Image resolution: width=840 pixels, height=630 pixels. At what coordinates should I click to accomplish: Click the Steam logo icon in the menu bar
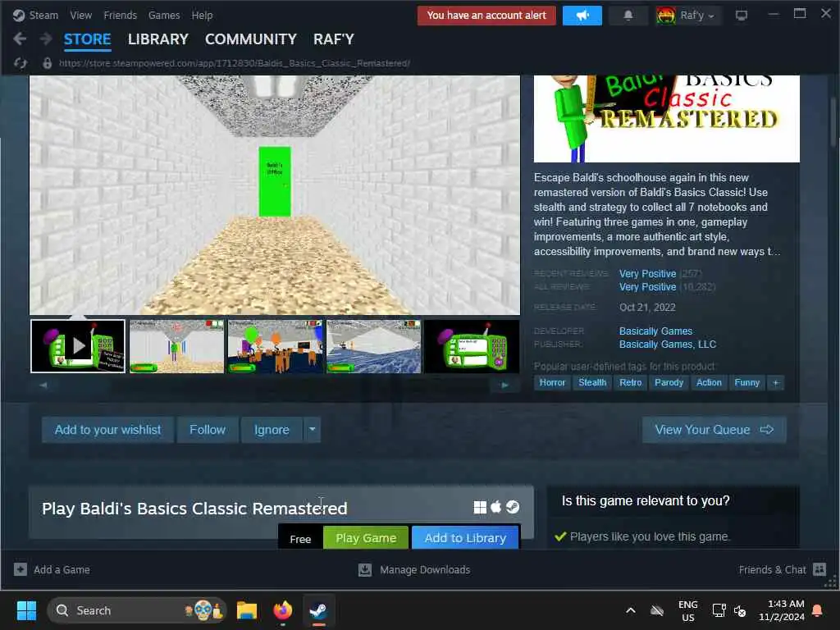19,15
